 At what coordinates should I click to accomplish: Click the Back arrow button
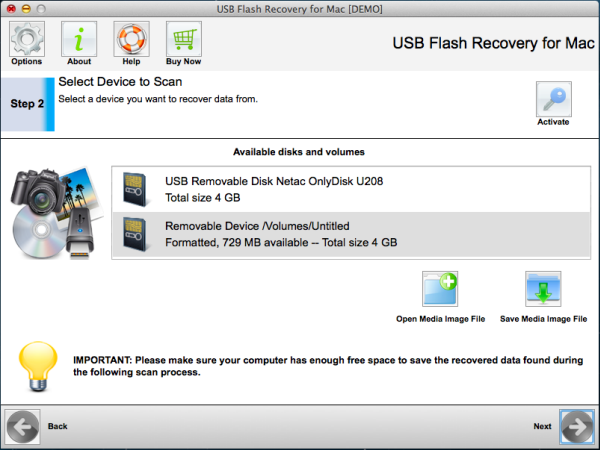(23, 427)
